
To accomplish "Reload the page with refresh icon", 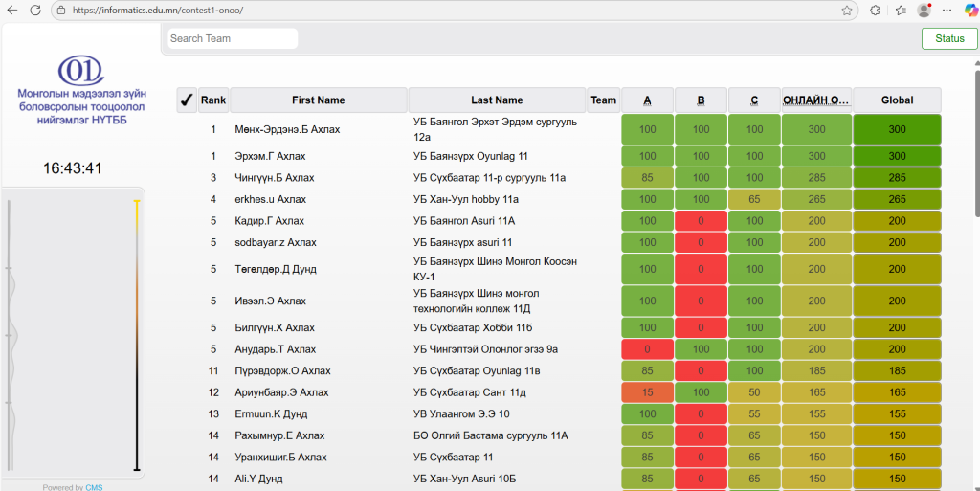I will tap(35, 11).
